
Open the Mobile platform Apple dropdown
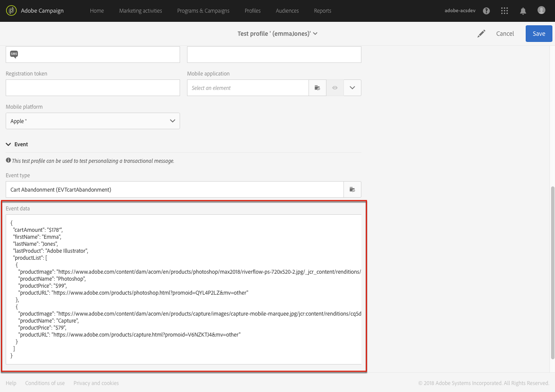tap(93, 121)
